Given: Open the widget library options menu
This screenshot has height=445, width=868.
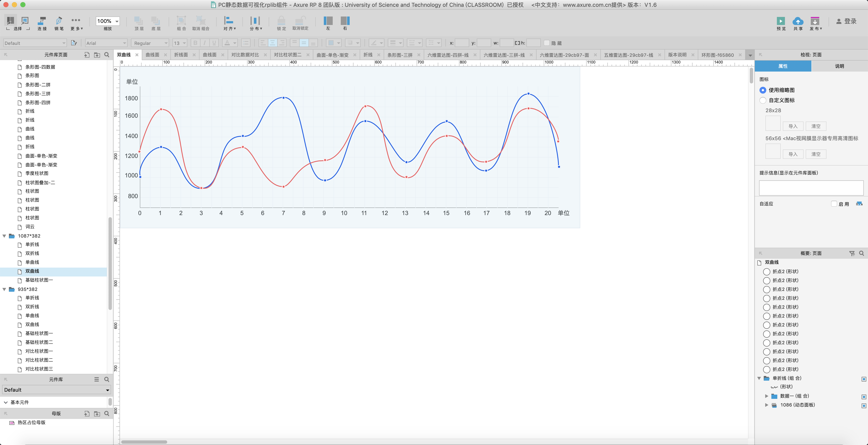Looking at the screenshot, I should (97, 379).
